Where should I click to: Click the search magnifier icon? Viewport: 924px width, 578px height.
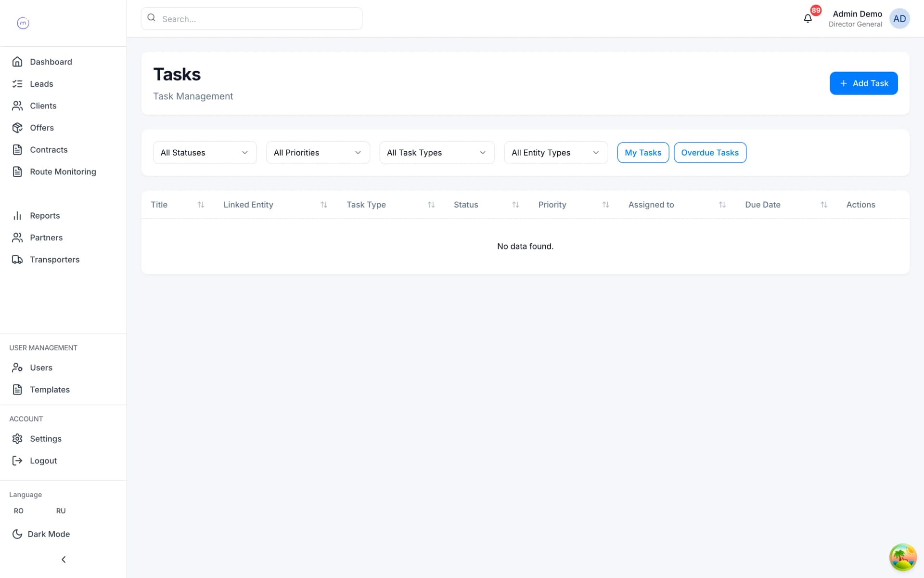151,18
